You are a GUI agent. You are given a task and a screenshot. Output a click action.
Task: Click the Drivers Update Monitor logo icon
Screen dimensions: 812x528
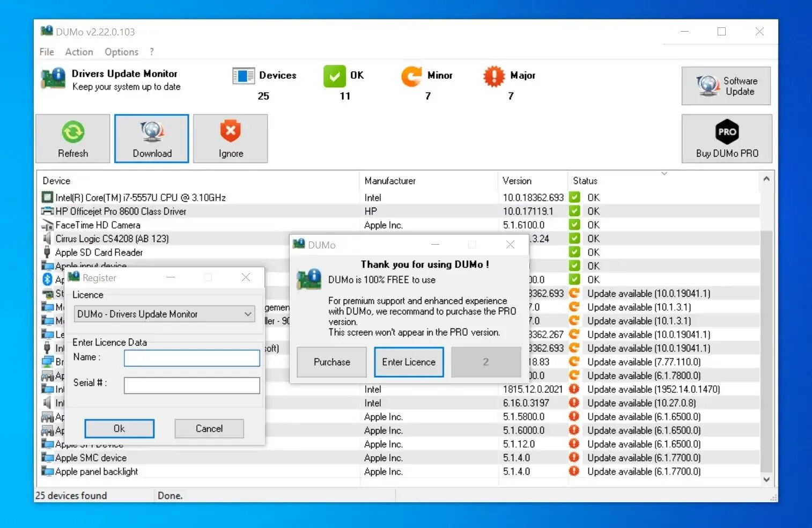tap(54, 78)
